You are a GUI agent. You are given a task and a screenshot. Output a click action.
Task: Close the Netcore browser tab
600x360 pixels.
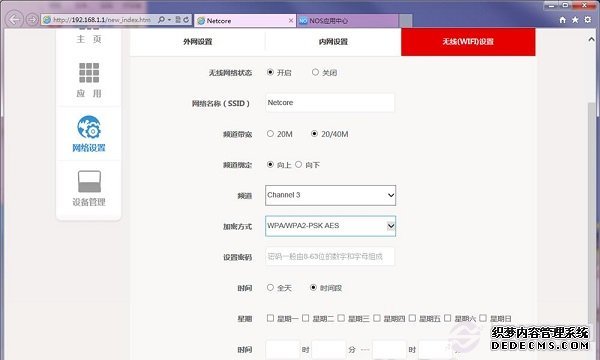click(x=291, y=20)
